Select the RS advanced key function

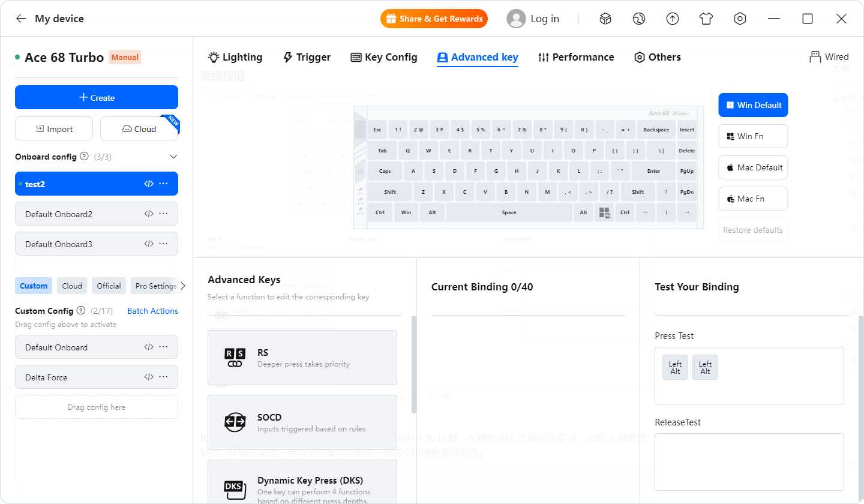click(302, 358)
